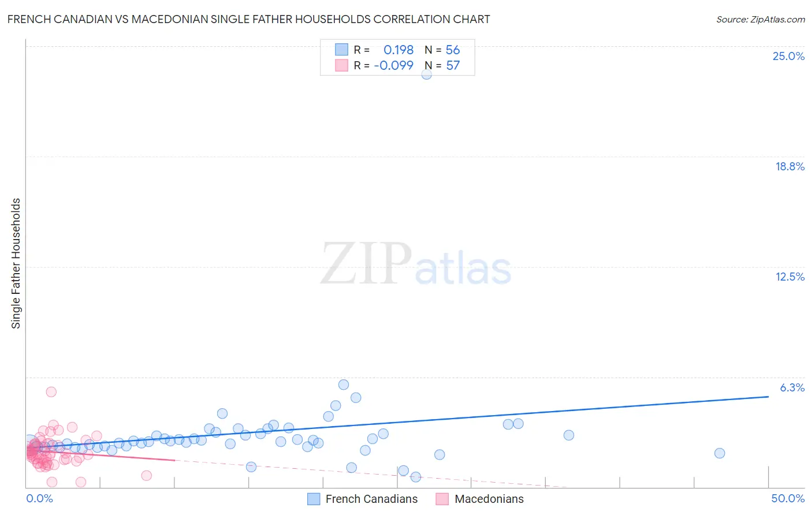Click the chart title text
The height and width of the screenshot is (515, 812).
pyautogui.click(x=248, y=19)
